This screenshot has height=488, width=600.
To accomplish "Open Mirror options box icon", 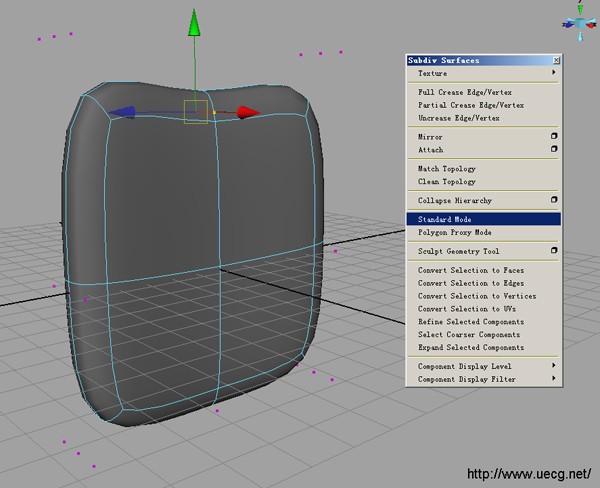I will point(554,136).
